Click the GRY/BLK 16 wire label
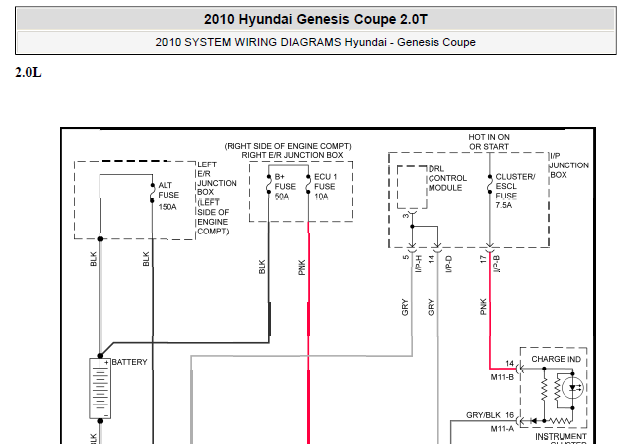Screen dimensions: 625x444 click(490, 415)
